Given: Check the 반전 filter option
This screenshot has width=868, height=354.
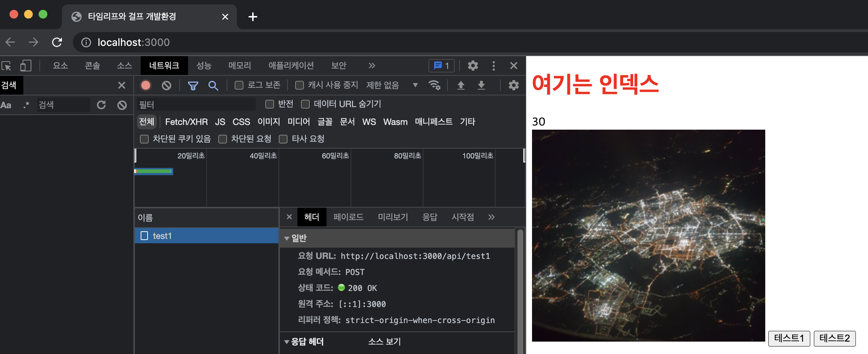Looking at the screenshot, I should coord(270,104).
